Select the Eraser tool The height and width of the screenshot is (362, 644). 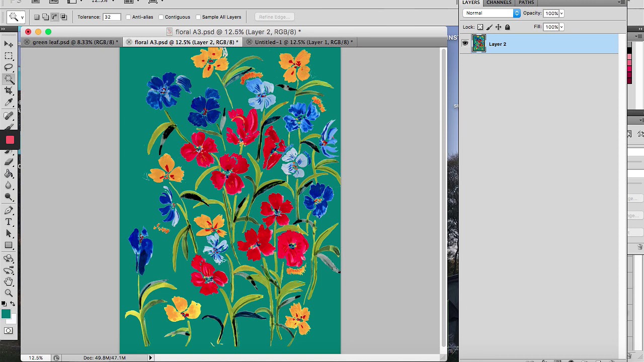click(x=9, y=162)
